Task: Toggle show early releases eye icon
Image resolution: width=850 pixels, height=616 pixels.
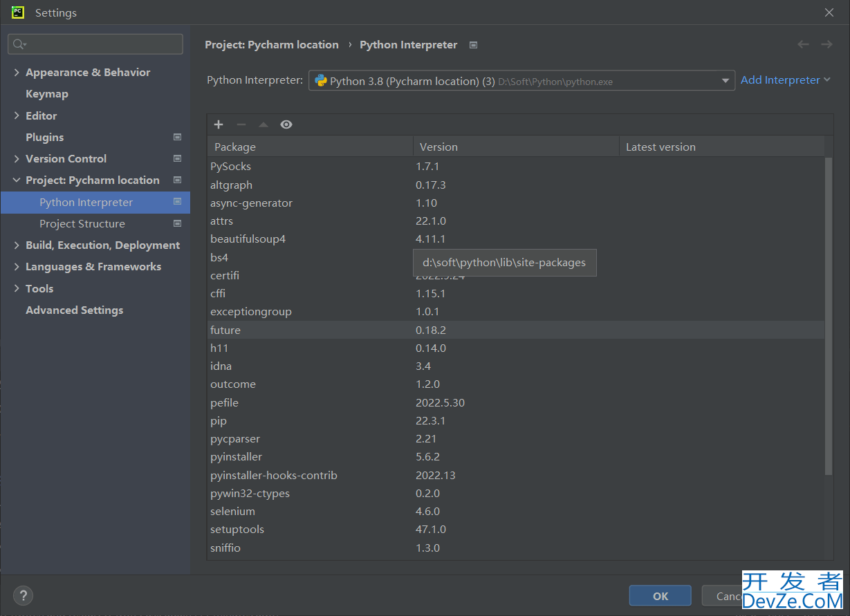Action: click(286, 124)
